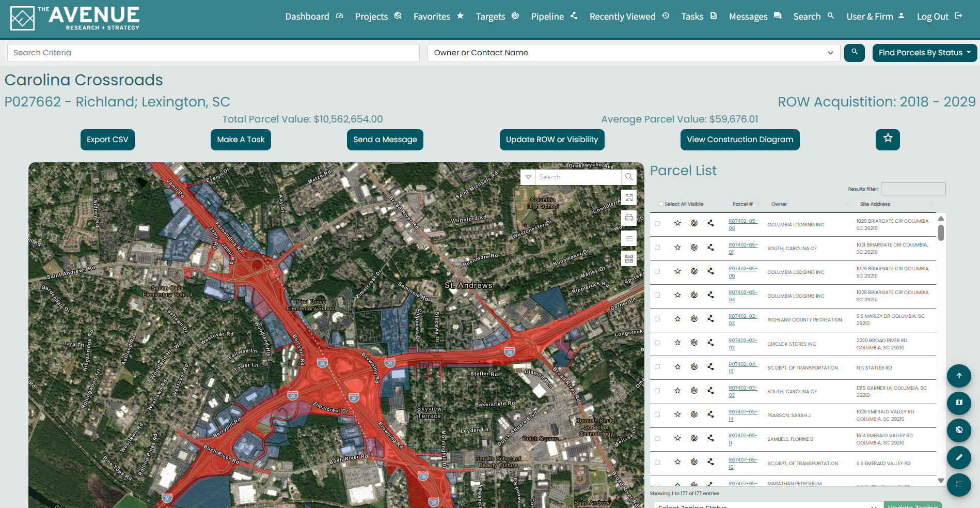Open parcel link R07402-02-03
980x508 pixels.
coord(742,319)
